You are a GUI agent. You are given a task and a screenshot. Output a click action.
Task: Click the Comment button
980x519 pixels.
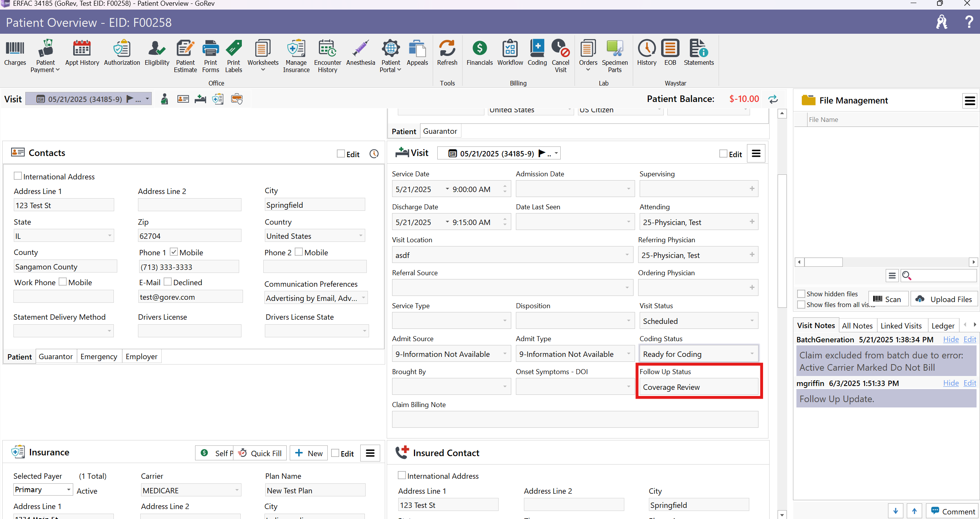pyautogui.click(x=952, y=511)
